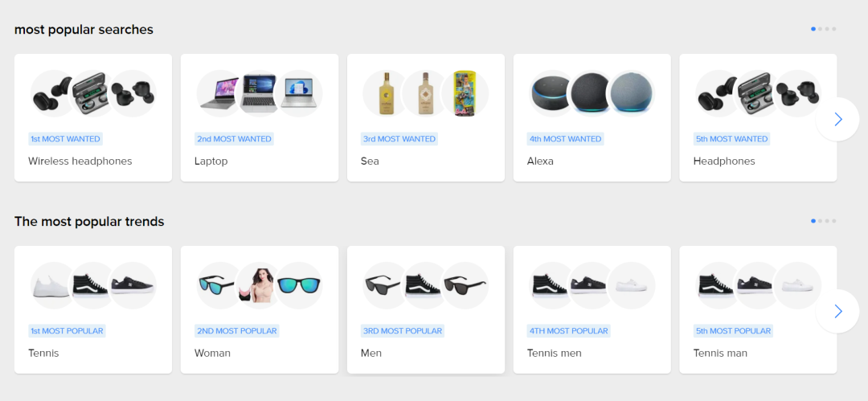Screen dimensions: 868x401
Task: Click the 4TH MOST POPULAR badge
Action: (x=569, y=331)
